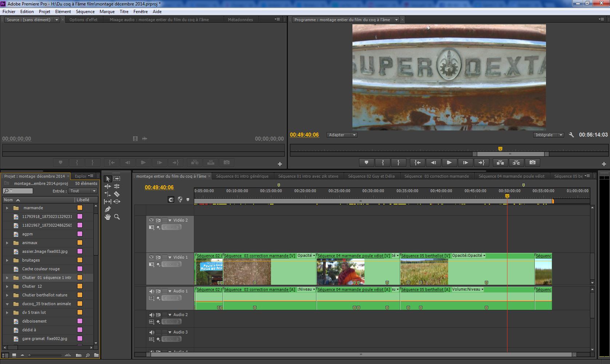Switch Project panel to list view
The height and width of the screenshot is (364, 610).
pos(5,355)
